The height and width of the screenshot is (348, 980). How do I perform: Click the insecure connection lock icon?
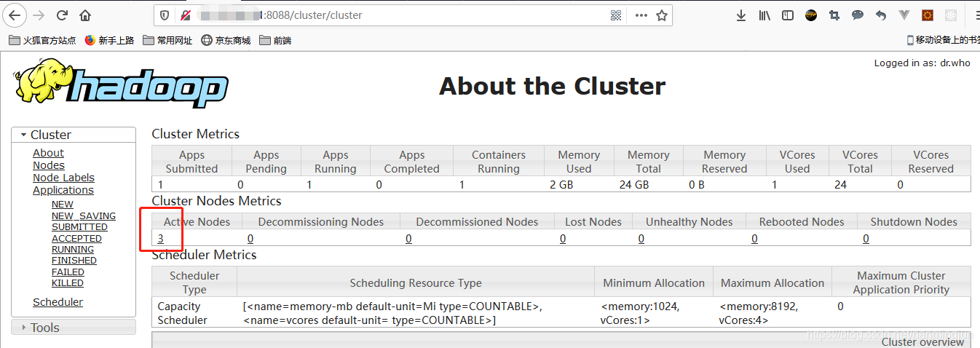186,15
